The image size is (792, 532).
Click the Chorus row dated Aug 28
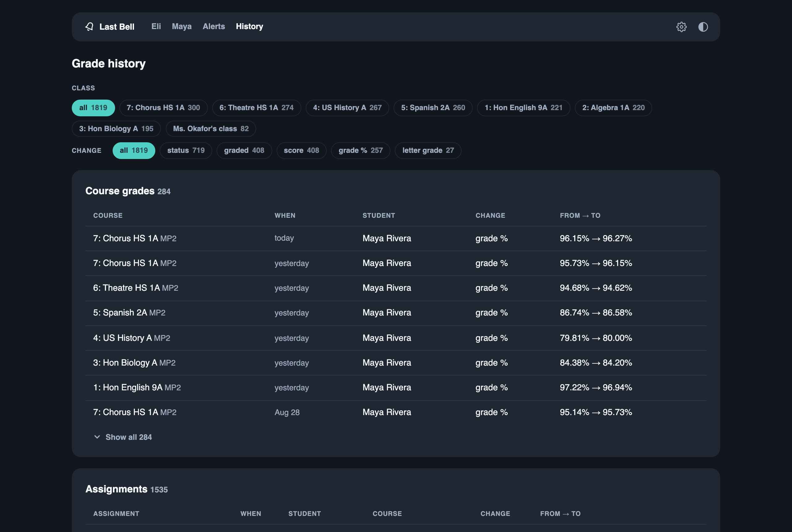tap(396, 412)
